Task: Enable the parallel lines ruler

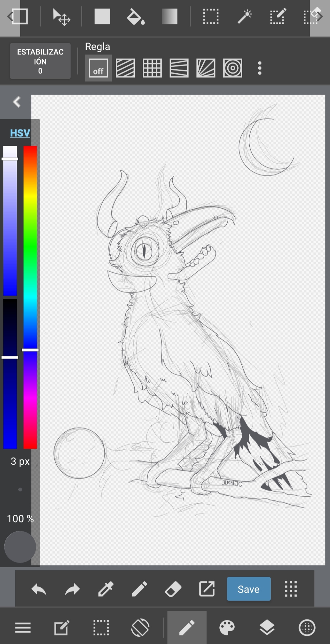Action: 125,68
